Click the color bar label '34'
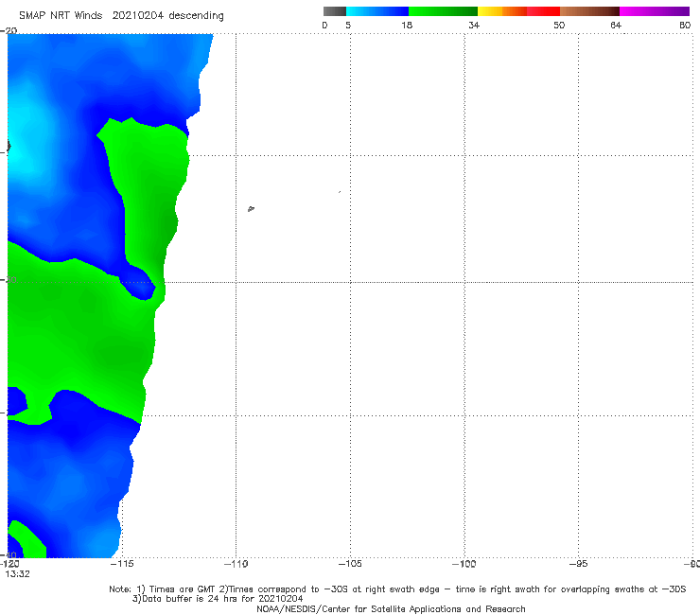Image resolution: width=700 pixels, height=615 pixels. point(474,26)
